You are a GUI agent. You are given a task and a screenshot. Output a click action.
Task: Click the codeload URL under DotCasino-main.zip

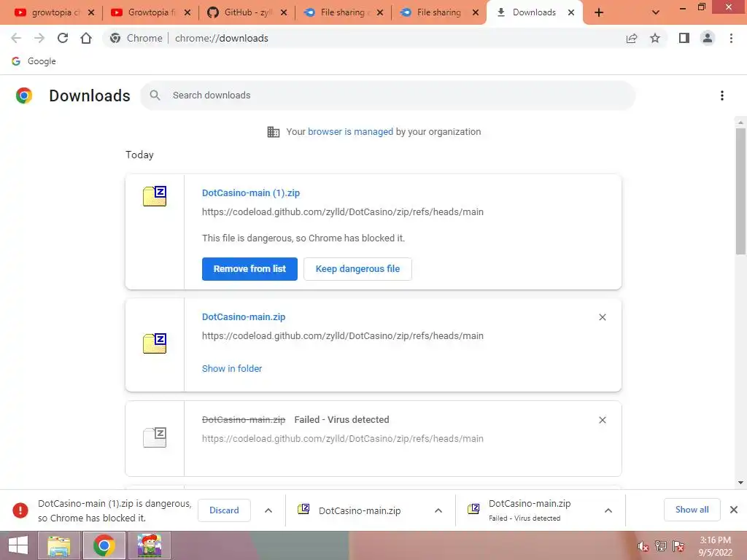click(343, 335)
